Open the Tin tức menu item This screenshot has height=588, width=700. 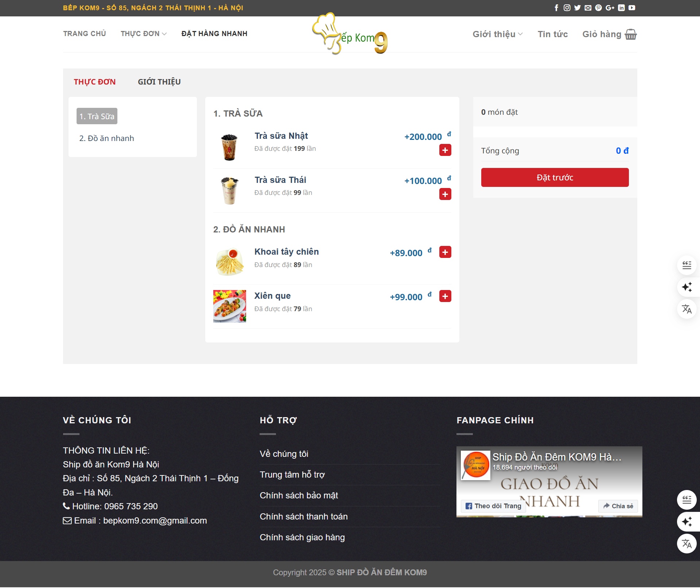pyautogui.click(x=553, y=34)
